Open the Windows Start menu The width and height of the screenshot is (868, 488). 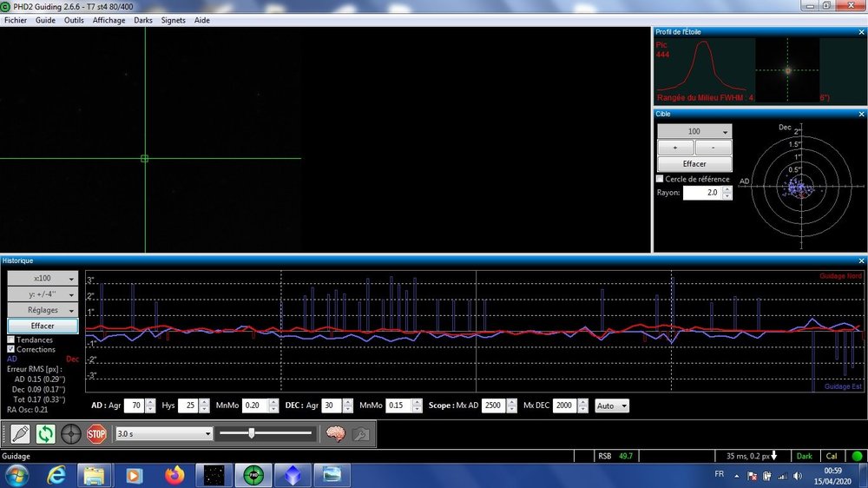click(17, 476)
